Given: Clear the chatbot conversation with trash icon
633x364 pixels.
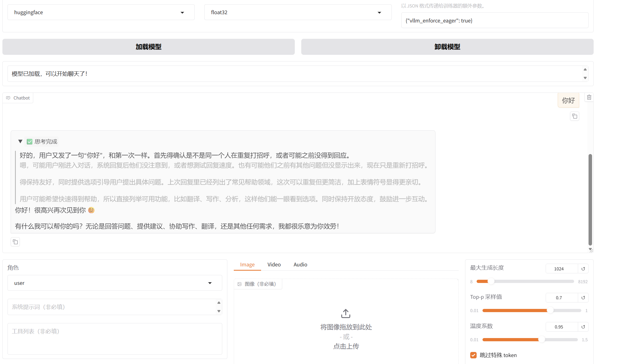Looking at the screenshot, I should pyautogui.click(x=589, y=97).
